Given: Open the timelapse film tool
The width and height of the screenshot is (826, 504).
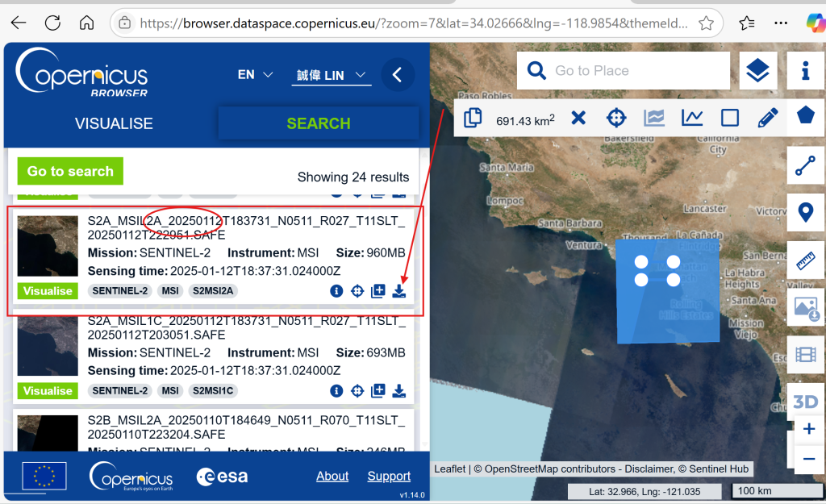Looking at the screenshot, I should [x=806, y=355].
